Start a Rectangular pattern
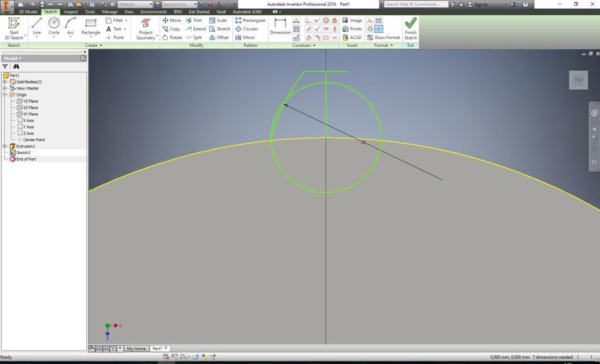This screenshot has height=364, width=600. 250,21
